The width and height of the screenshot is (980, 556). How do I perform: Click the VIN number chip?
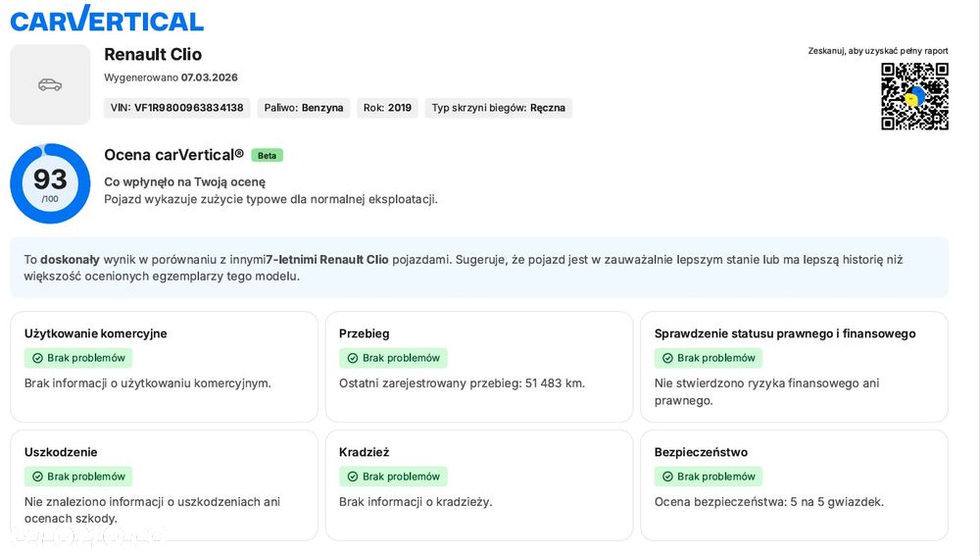(177, 108)
